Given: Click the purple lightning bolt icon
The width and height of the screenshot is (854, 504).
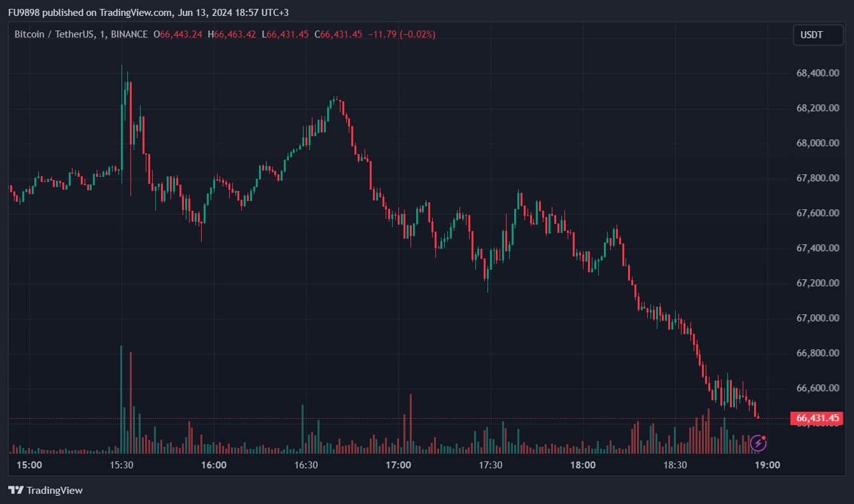Looking at the screenshot, I should 758,443.
